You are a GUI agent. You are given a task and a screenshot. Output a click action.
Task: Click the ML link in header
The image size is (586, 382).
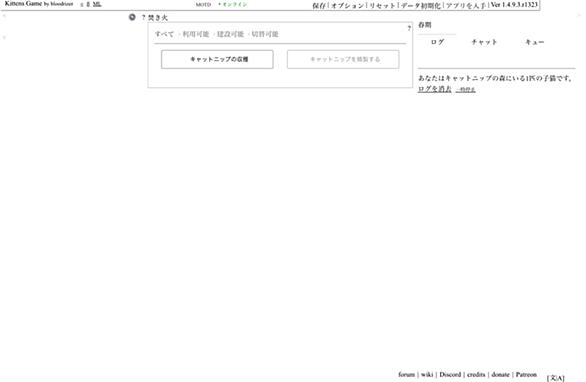click(x=97, y=4)
